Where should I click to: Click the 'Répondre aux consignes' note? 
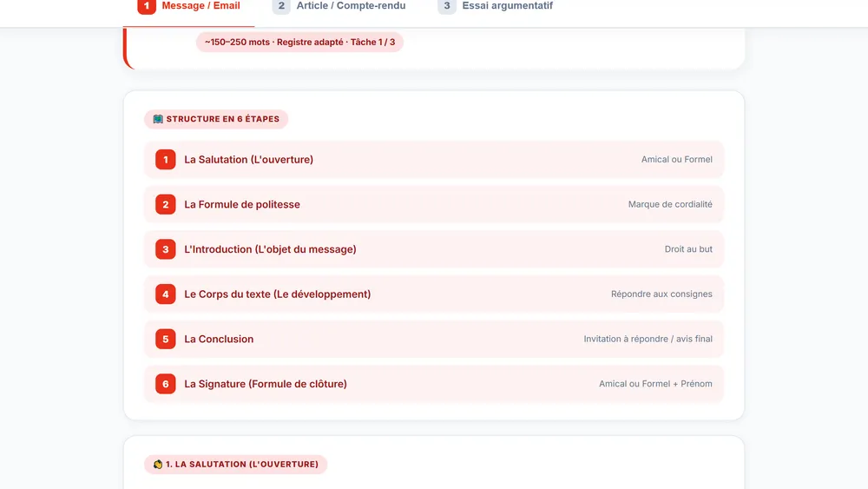pyautogui.click(x=661, y=294)
